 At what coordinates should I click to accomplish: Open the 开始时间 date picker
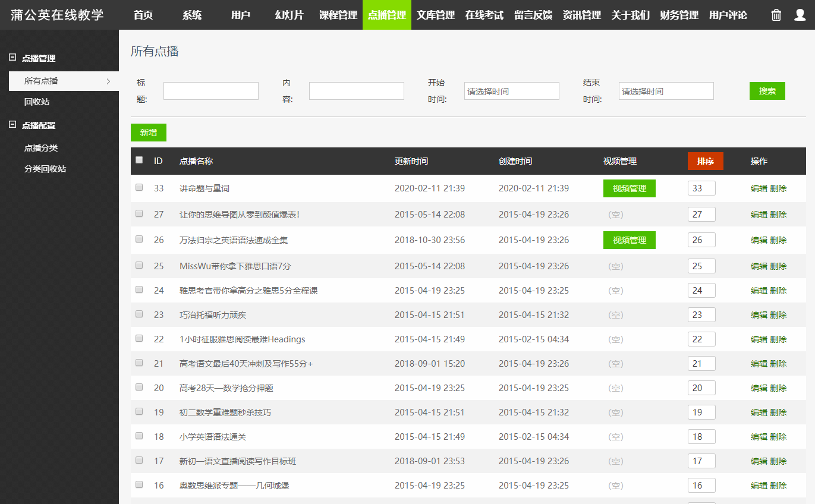pyautogui.click(x=511, y=91)
